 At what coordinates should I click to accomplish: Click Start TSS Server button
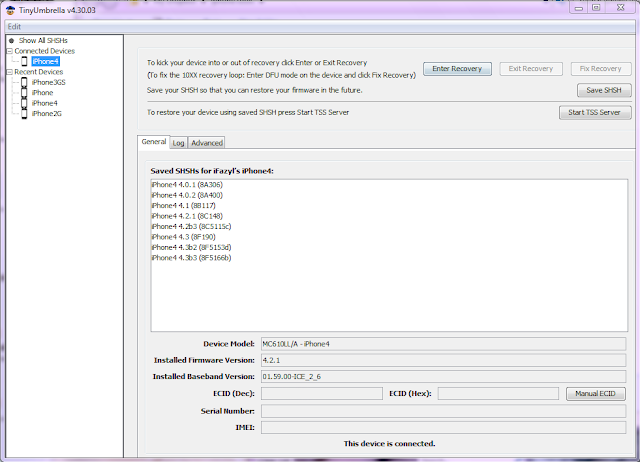pyautogui.click(x=595, y=112)
